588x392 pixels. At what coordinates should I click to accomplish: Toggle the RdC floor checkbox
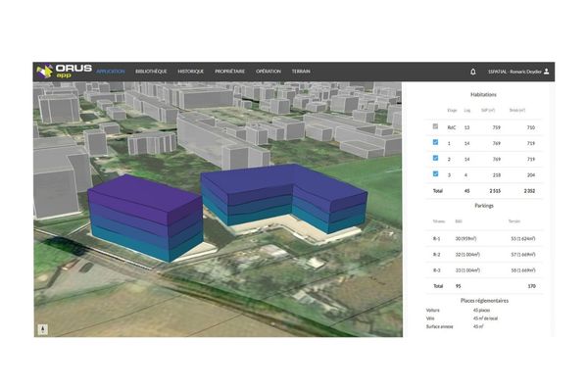(x=435, y=127)
